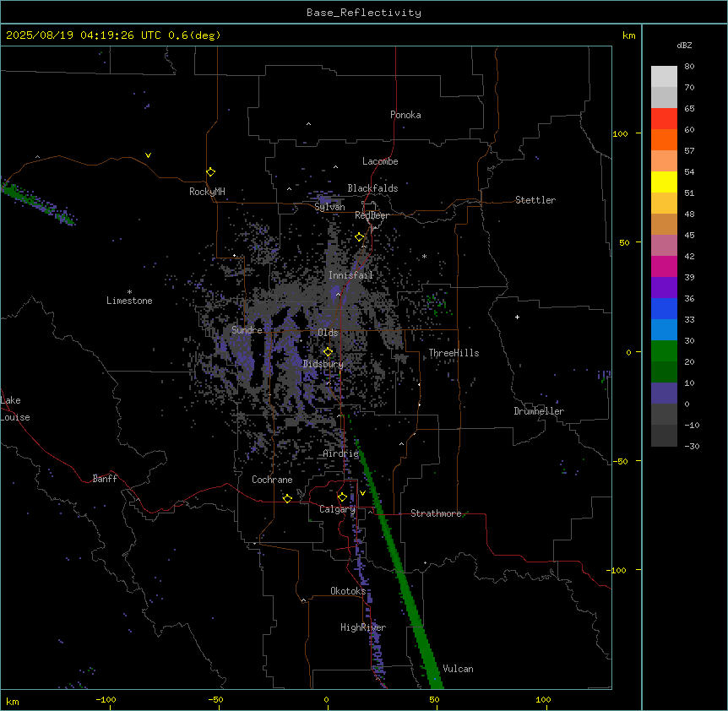
Task: Select the Drumheller label
Action: 539,411
